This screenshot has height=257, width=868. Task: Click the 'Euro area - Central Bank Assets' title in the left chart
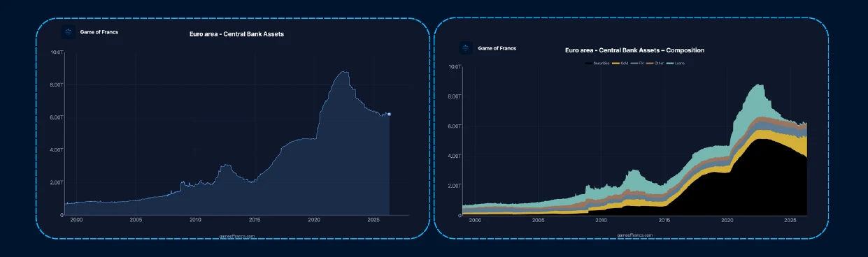pos(236,34)
